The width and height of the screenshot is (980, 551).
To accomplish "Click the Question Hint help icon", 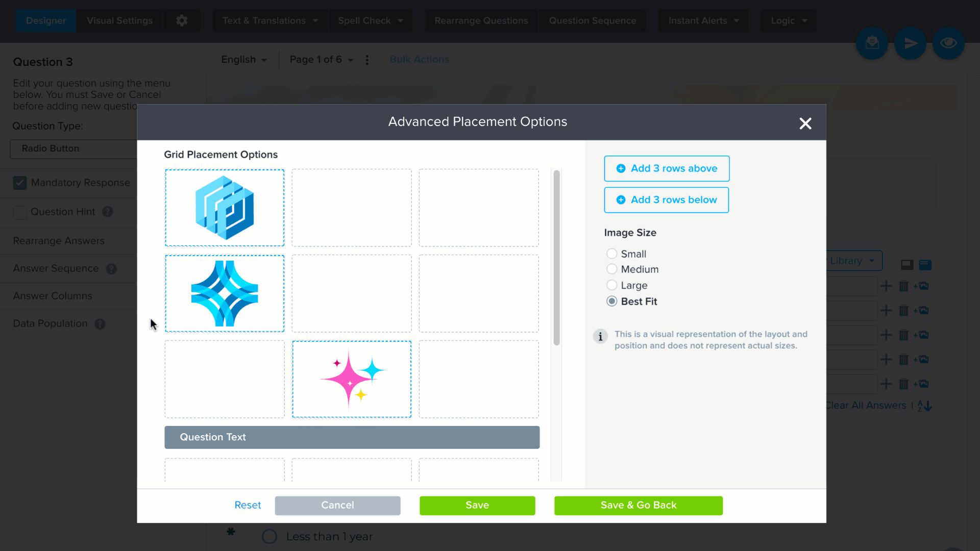I will [107, 212].
